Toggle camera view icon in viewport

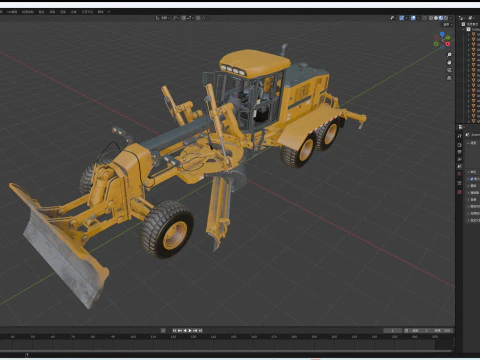pyautogui.click(x=449, y=70)
